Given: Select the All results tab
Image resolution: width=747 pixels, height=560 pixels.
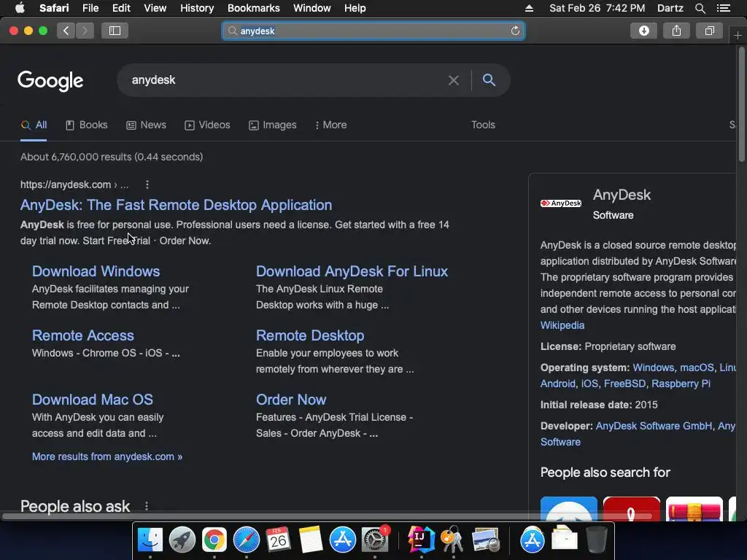Looking at the screenshot, I should click(34, 125).
